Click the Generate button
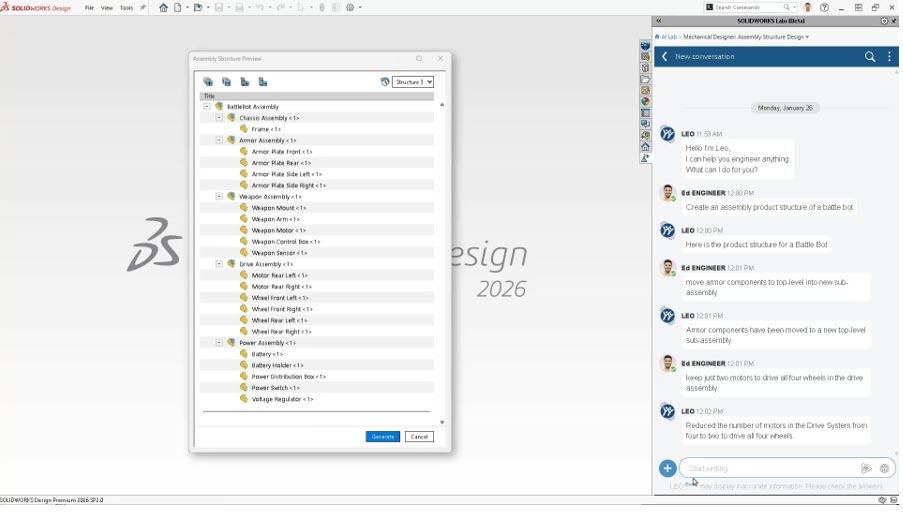903x516 pixels. coord(382,437)
